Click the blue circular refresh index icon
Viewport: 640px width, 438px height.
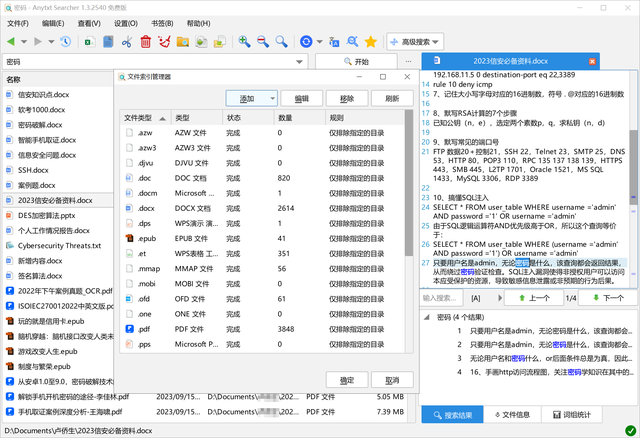pyautogui.click(x=306, y=41)
